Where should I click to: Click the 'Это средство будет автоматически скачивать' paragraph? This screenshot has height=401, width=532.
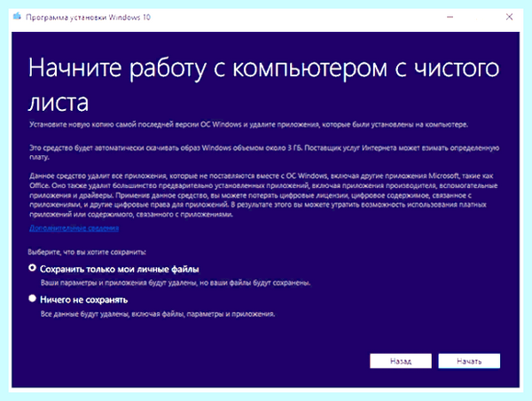coord(264,153)
